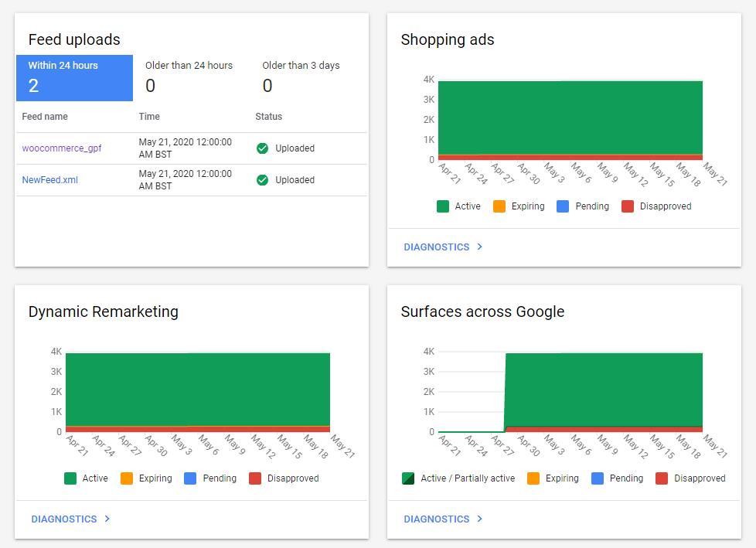The height and width of the screenshot is (548, 756).
Task: Open Shopping ads DIAGNOSTICS link
Action: pos(436,247)
